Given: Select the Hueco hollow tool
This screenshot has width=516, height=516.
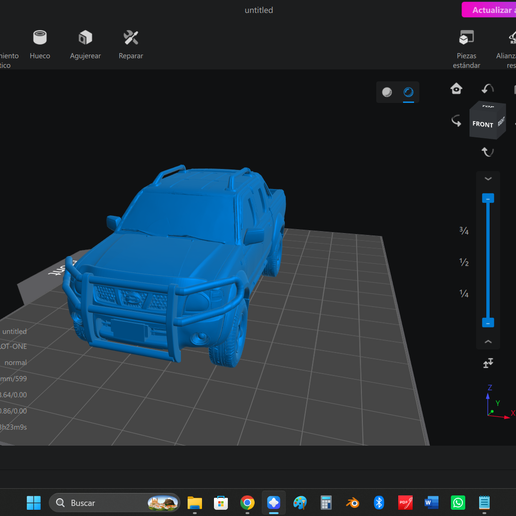Looking at the screenshot, I should pos(40,44).
